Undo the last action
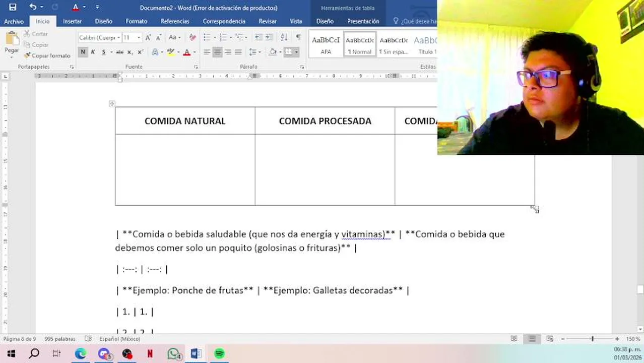 coord(33,7)
